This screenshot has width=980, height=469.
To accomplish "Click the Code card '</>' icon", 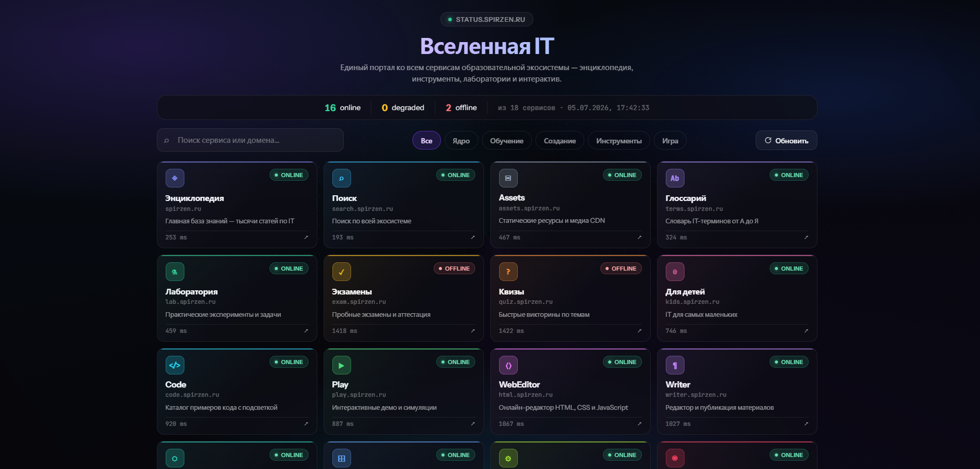I will [175, 365].
